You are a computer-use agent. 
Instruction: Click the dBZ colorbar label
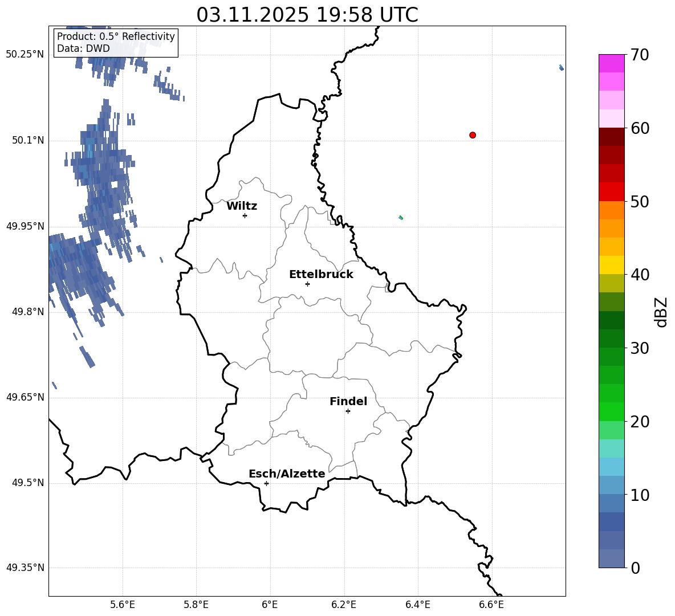click(x=661, y=312)
